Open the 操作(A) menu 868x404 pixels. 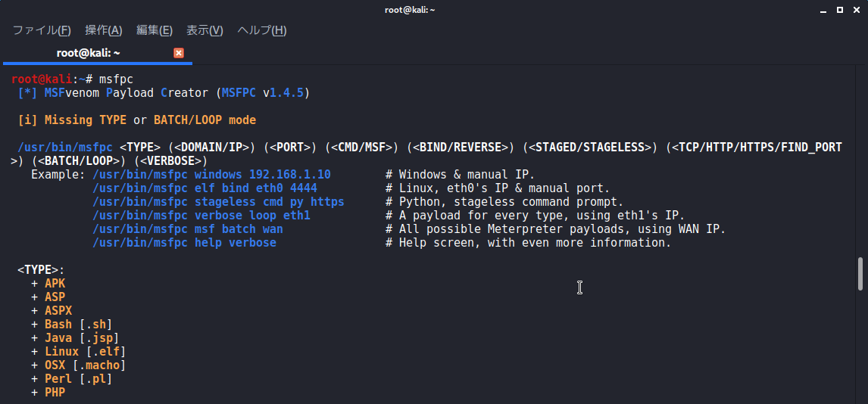click(104, 30)
